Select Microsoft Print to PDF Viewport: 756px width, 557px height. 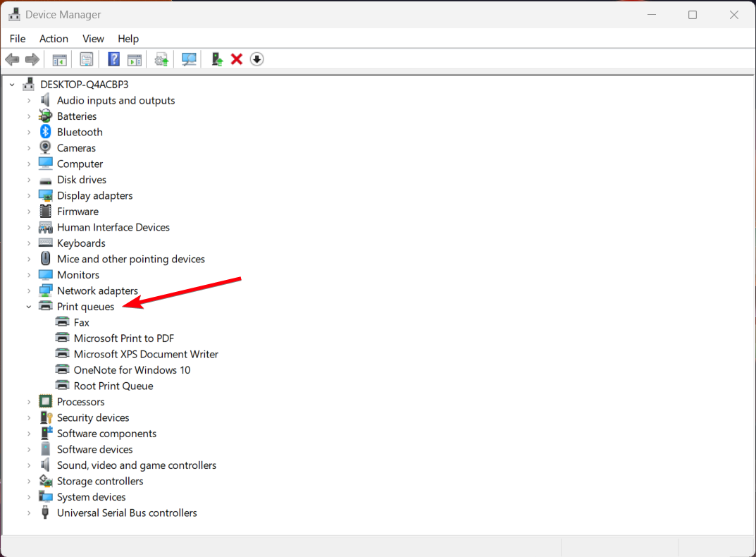(x=124, y=338)
